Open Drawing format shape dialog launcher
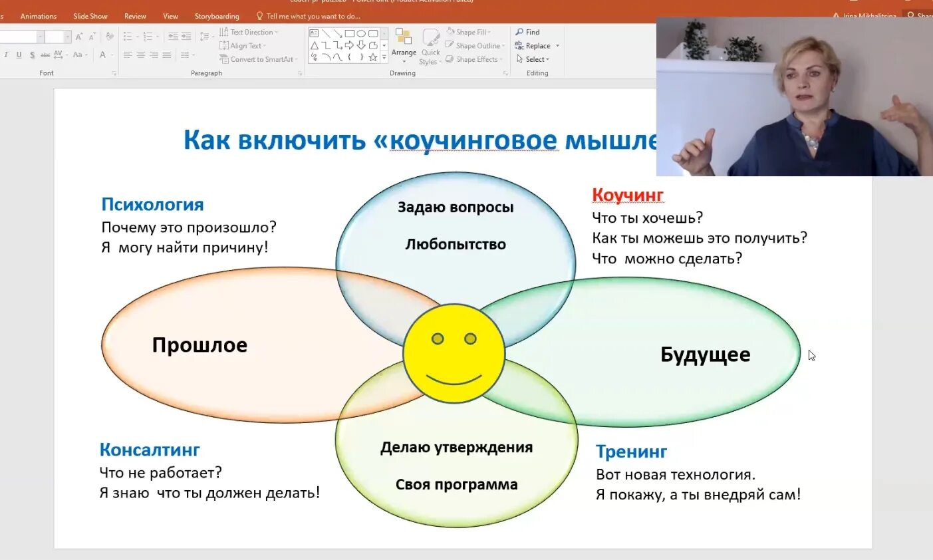The image size is (933, 560). (x=505, y=73)
